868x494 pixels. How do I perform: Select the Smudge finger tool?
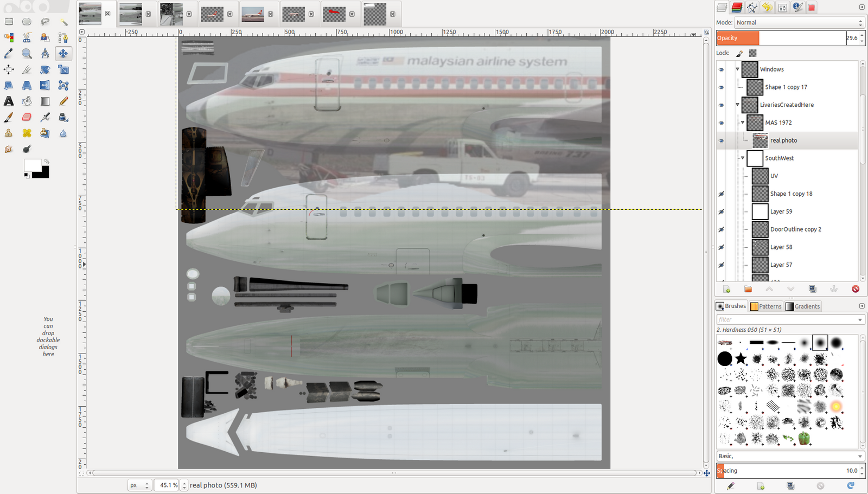tap(9, 149)
